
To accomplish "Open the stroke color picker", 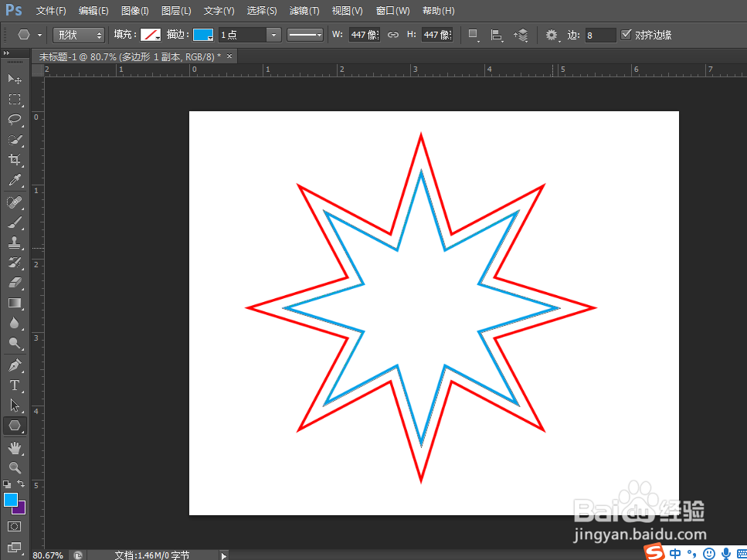I will point(203,35).
